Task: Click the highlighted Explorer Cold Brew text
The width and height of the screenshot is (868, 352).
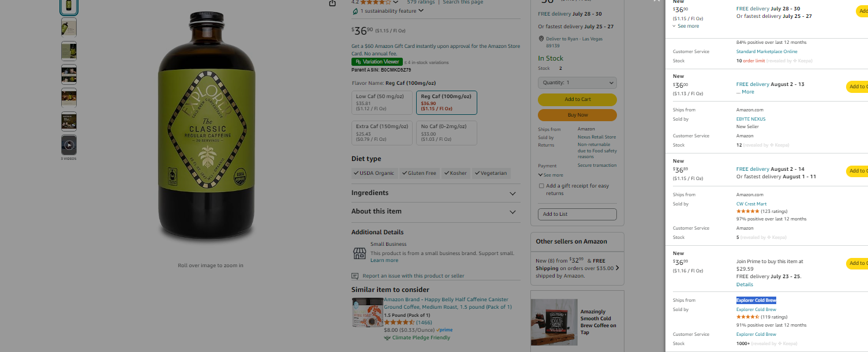Action: pos(756,300)
